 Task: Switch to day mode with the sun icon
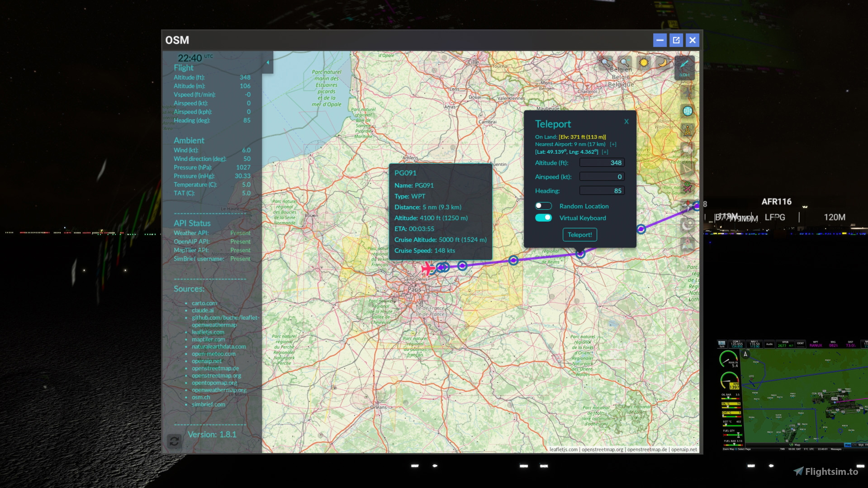pyautogui.click(x=644, y=62)
